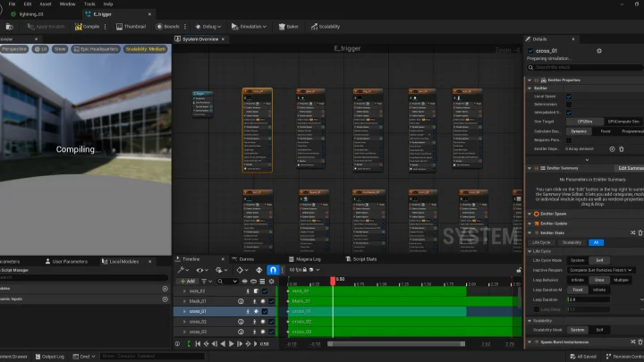This screenshot has width=644, height=362.
Task: Select Once loop behavior
Action: click(x=599, y=280)
